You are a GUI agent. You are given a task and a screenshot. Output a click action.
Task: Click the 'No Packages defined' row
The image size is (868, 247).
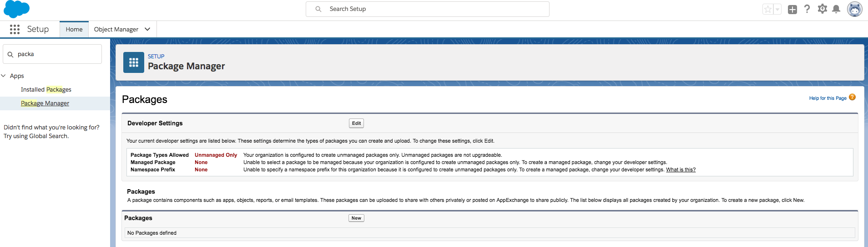tap(490, 233)
